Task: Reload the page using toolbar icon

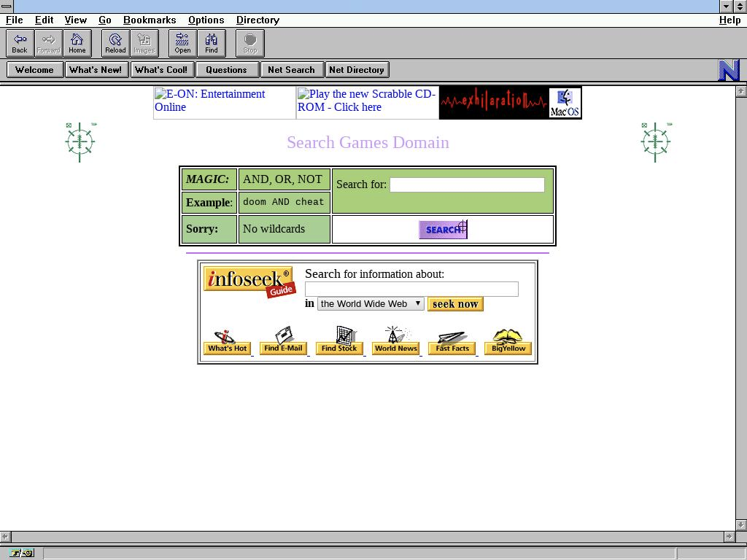Action: click(x=115, y=43)
